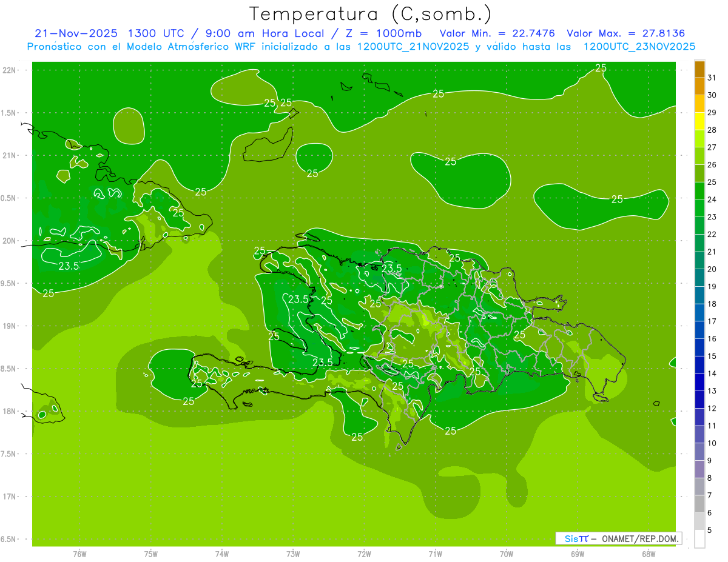
Task: Click the '22N' latitude axis label
Action: coord(10,70)
